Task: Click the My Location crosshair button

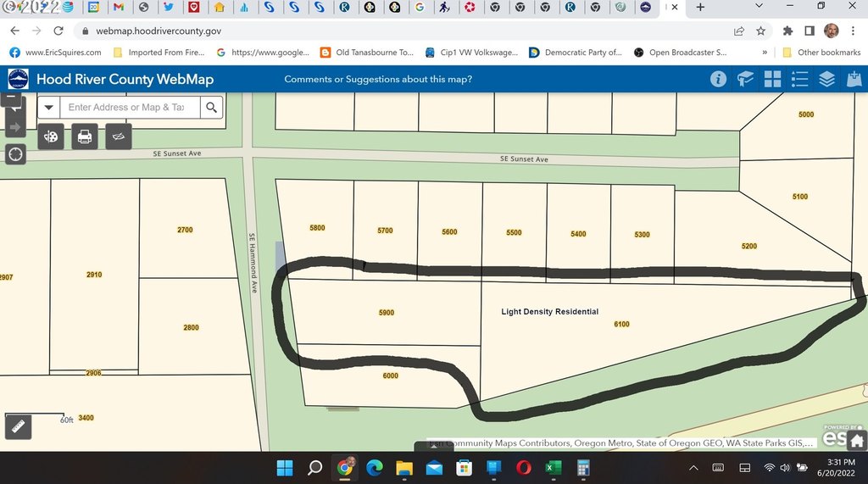Action: (15, 154)
